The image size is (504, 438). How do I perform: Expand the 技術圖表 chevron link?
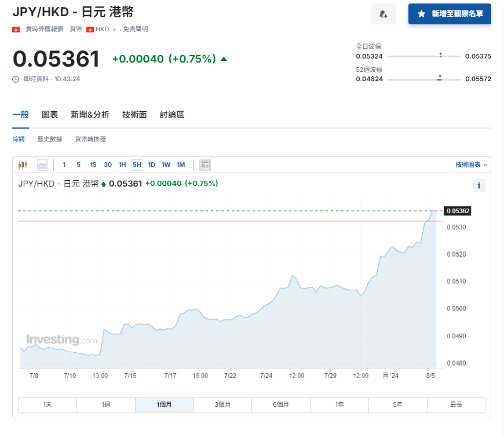487,165
